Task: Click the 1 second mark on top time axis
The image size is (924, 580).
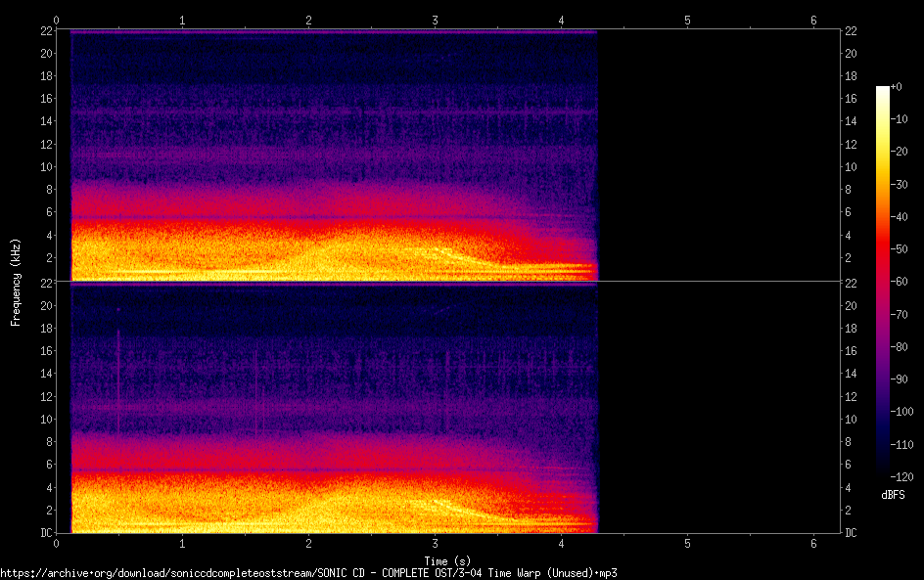Action: (182, 20)
